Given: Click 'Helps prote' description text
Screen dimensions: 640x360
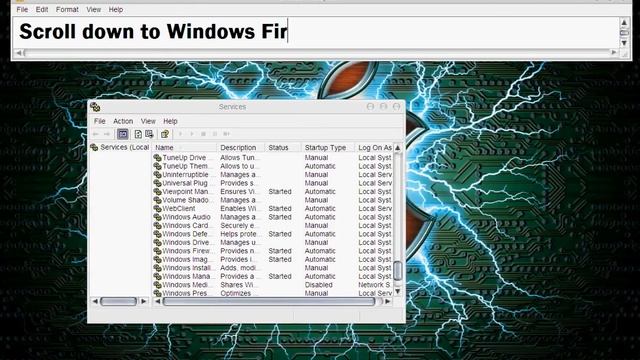Looking at the screenshot, I should click(x=239, y=234).
